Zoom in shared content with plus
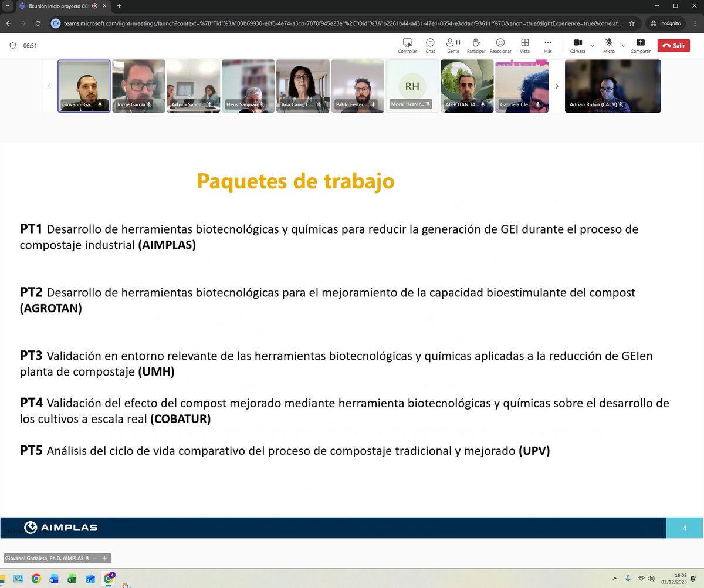Image resolution: width=704 pixels, height=588 pixels. 105,558
